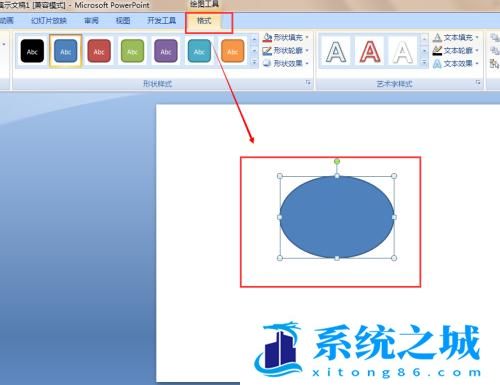Show previous row of WordArt styles gallery
Screen dimensions: 500x385
coord(424,40)
